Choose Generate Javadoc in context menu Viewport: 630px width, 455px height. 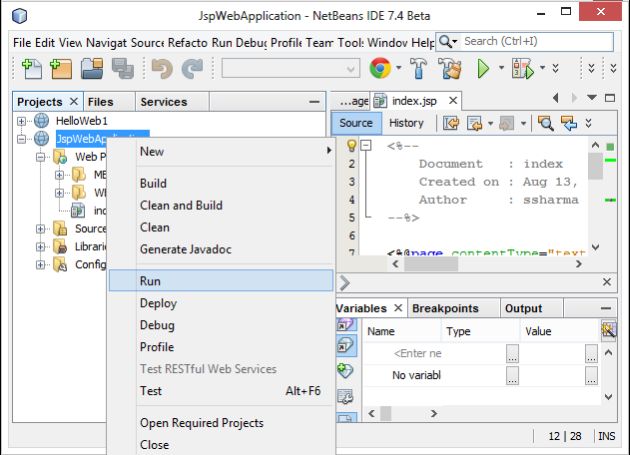coord(221,249)
